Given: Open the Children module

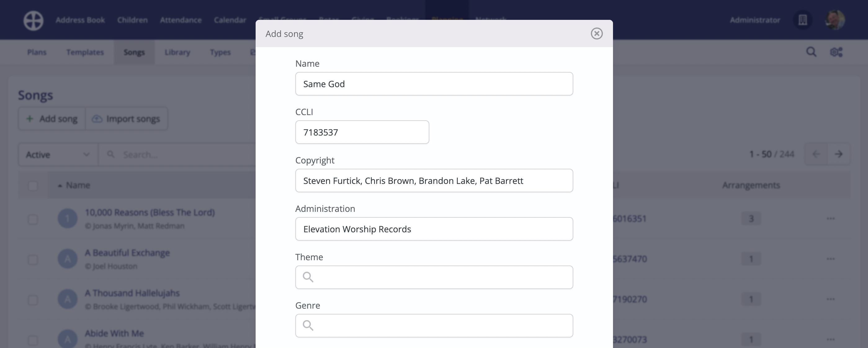Looking at the screenshot, I should (x=132, y=20).
